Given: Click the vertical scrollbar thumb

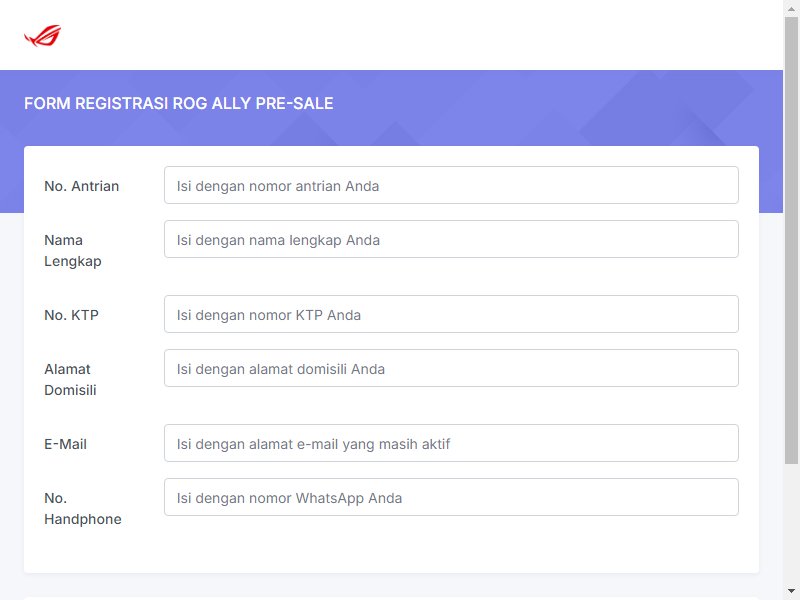Looking at the screenshot, I should click(x=791, y=241).
